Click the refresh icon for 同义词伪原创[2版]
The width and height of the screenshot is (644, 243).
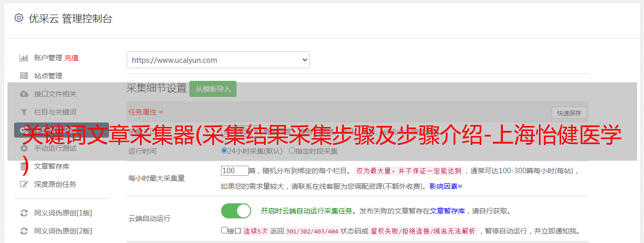pos(24,231)
